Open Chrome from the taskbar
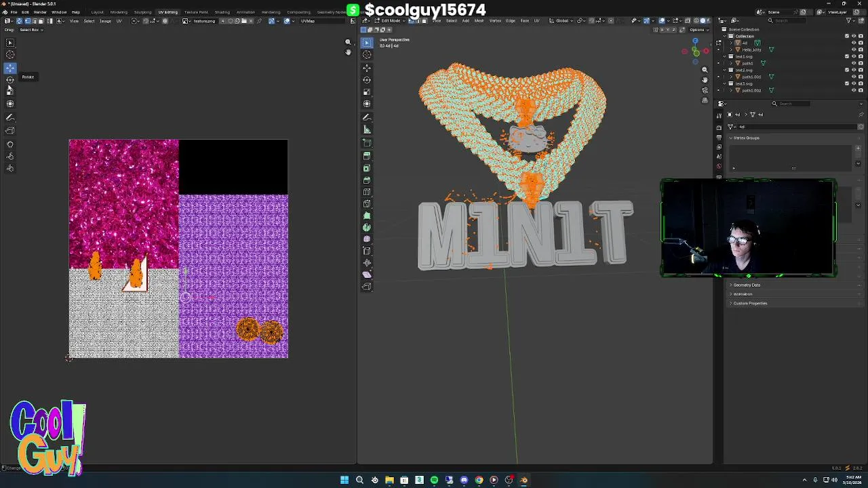The width and height of the screenshot is (868, 488). pos(479,480)
